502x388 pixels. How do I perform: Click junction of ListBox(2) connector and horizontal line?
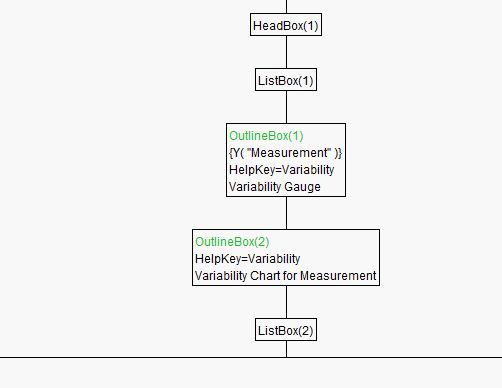click(286, 357)
